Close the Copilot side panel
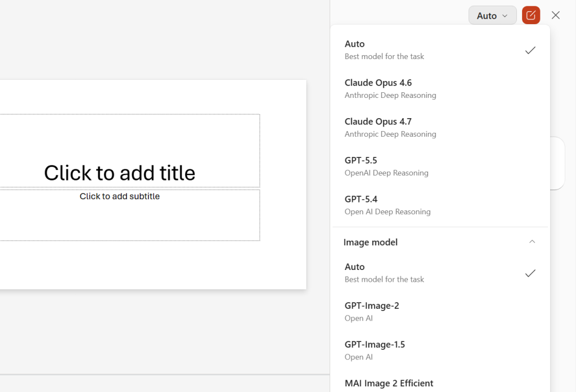This screenshot has height=392, width=576. pos(555,15)
